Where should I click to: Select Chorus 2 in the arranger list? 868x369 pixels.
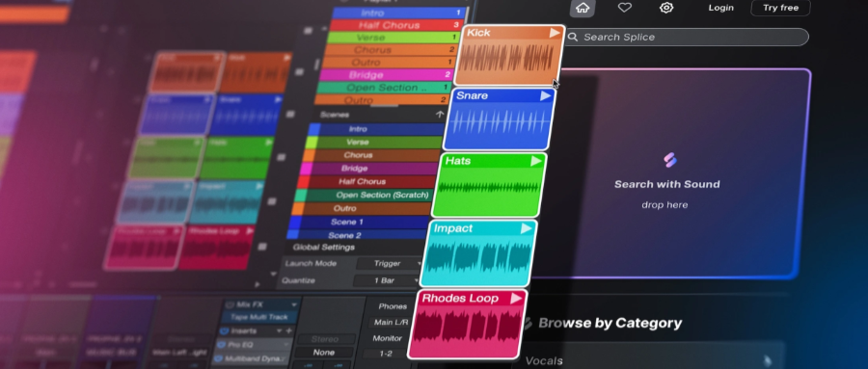(391, 50)
